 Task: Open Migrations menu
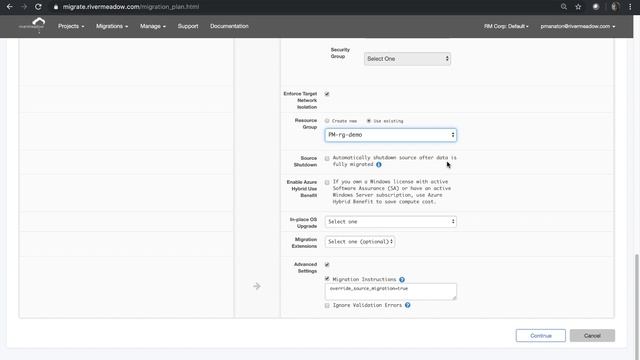click(x=112, y=26)
